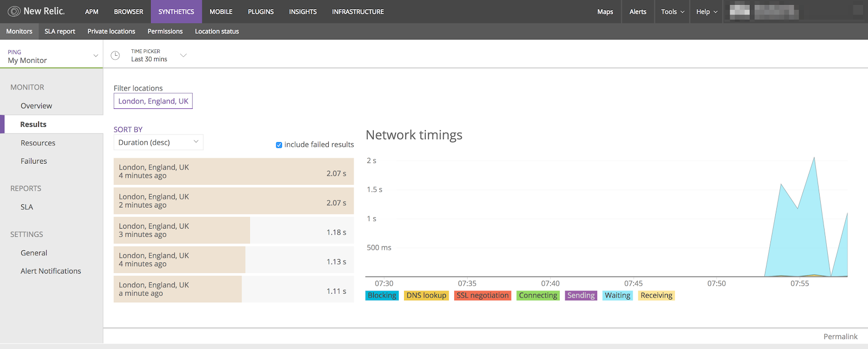Open Private locations sub-tab
868x349 pixels.
111,31
